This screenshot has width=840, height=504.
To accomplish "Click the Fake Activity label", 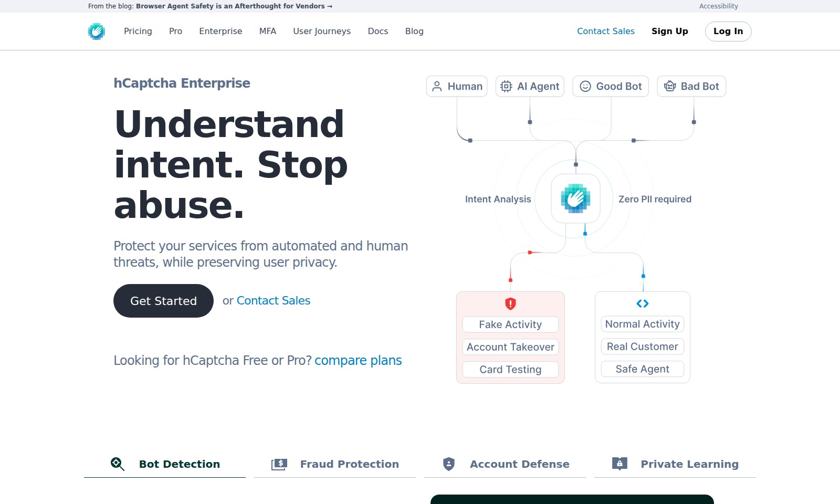I will point(510,324).
